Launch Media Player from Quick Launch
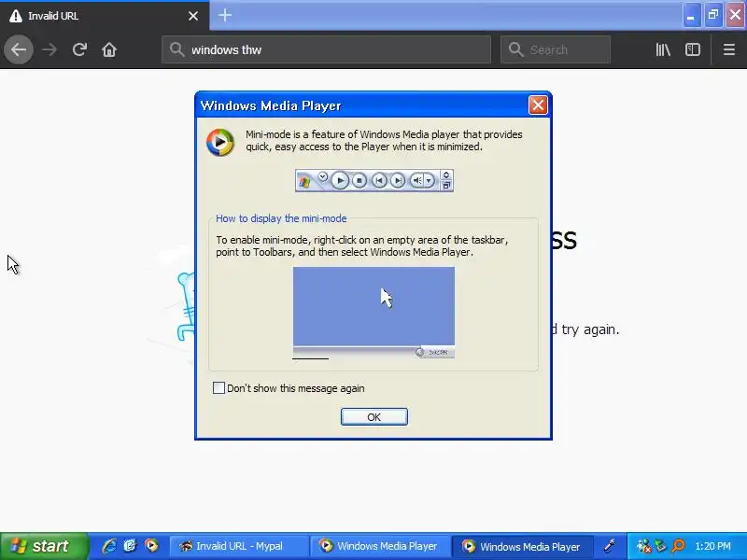The height and width of the screenshot is (560, 747). pos(151,546)
